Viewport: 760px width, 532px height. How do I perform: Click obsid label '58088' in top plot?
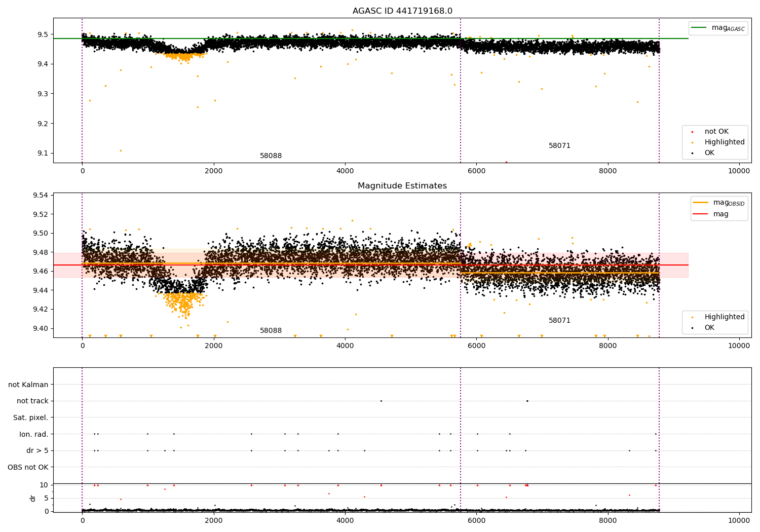point(271,156)
